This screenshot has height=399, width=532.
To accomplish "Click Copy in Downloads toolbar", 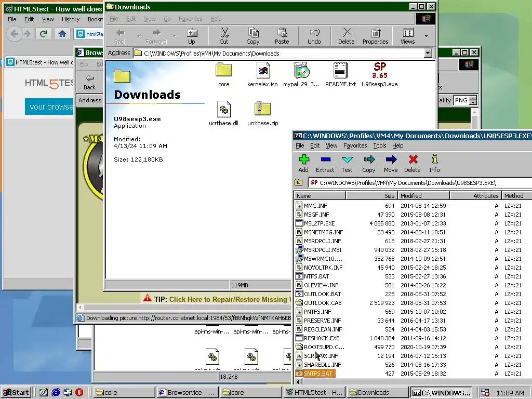I will coord(253,36).
